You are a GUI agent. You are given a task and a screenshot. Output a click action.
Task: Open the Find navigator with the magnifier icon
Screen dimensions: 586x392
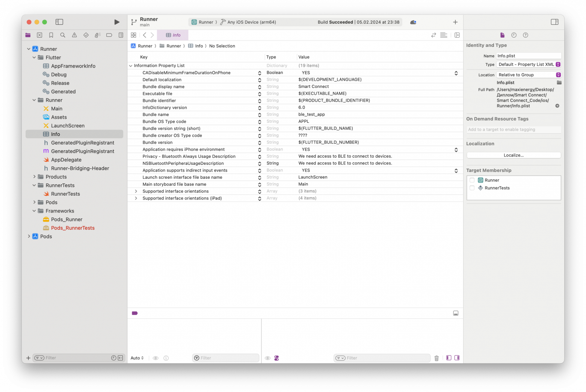[x=63, y=35]
